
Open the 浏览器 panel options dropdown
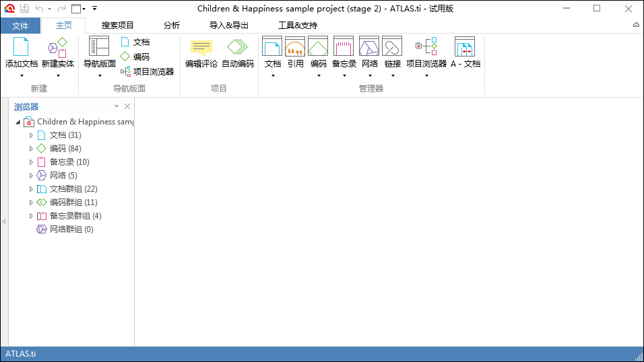click(117, 106)
